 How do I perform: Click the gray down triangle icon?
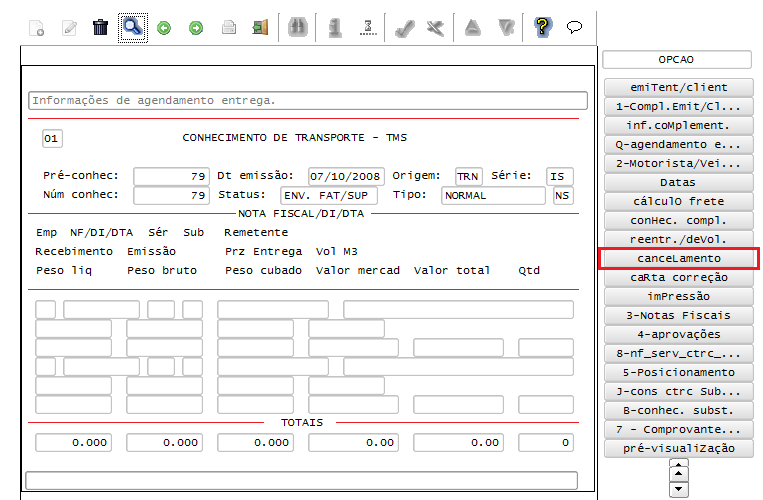click(506, 28)
